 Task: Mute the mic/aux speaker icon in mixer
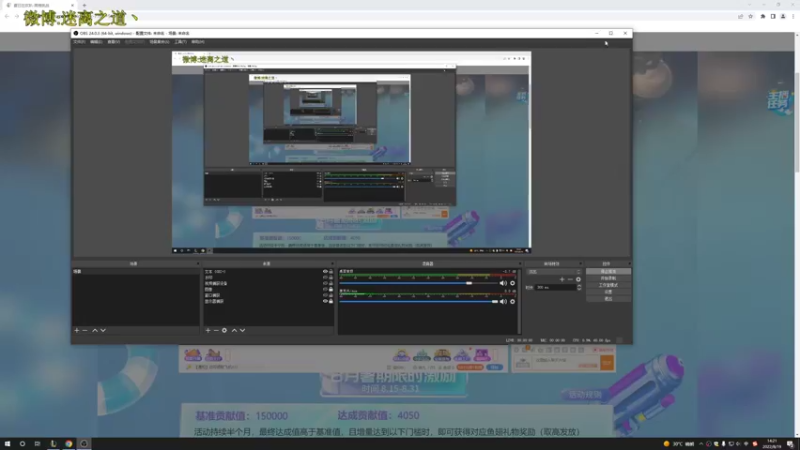click(x=503, y=302)
